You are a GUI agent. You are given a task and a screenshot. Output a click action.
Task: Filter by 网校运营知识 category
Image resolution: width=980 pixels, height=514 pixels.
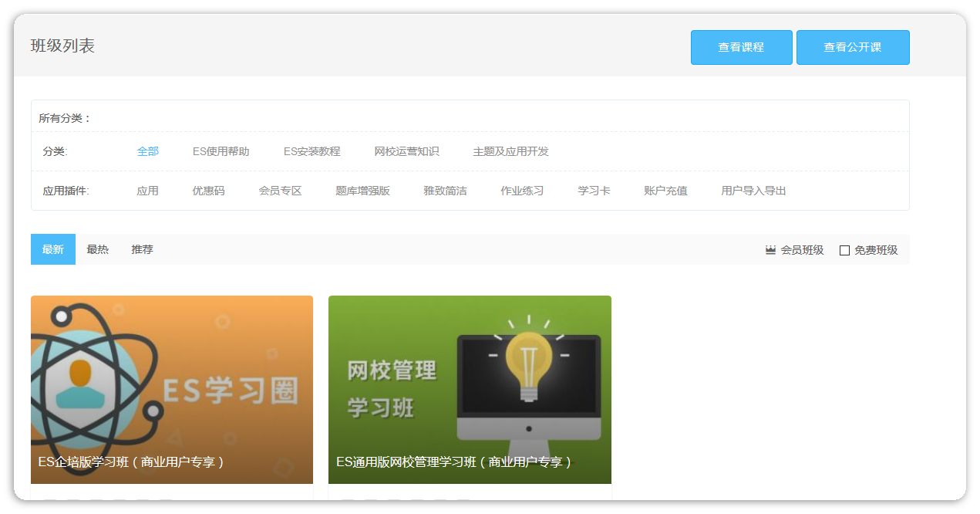tap(406, 151)
